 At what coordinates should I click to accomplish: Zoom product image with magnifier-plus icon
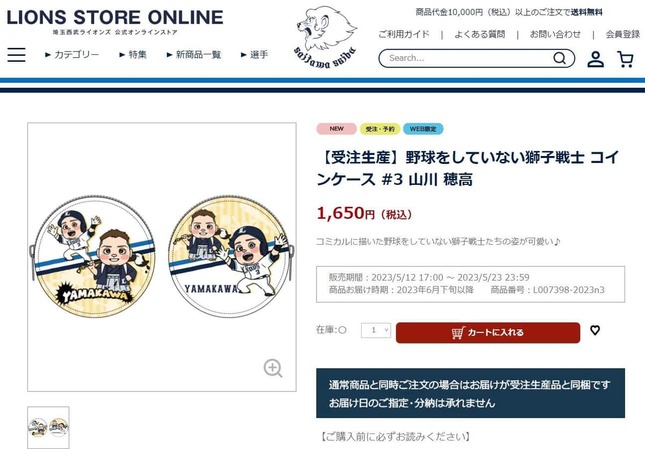click(x=273, y=368)
